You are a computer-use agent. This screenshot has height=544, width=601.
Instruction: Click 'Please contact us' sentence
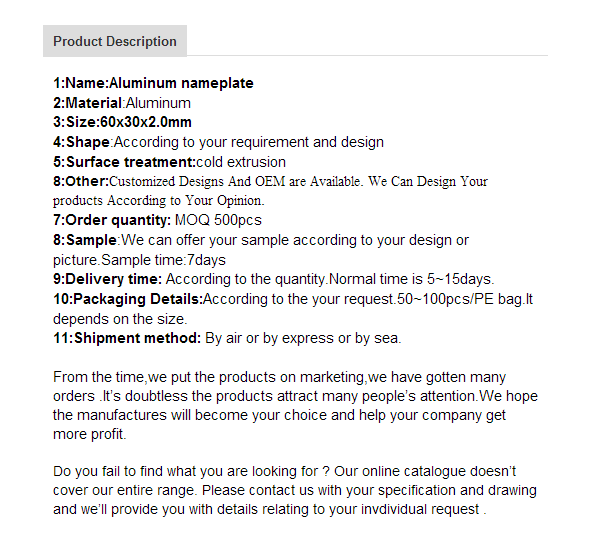pyautogui.click(x=369, y=490)
